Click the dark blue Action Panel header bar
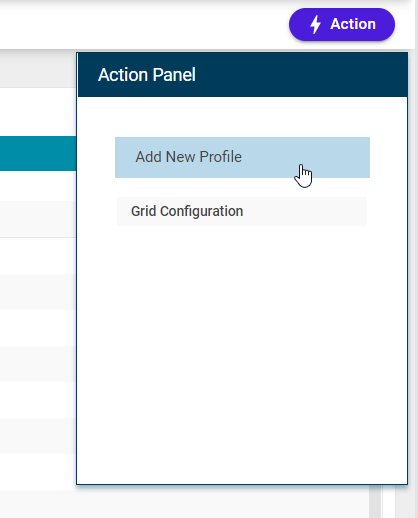418x518 pixels. pyautogui.click(x=242, y=75)
